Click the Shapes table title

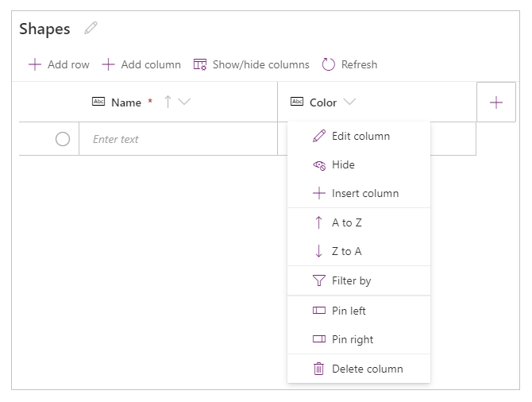tap(44, 29)
